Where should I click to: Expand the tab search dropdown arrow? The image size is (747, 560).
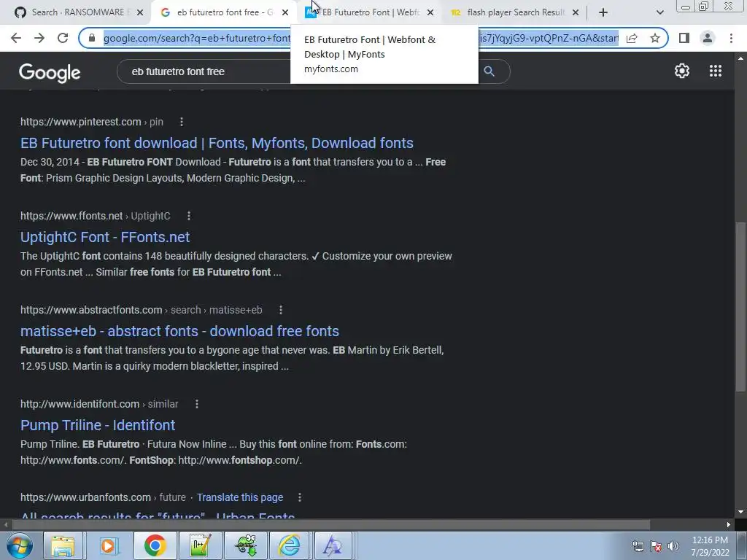point(659,12)
